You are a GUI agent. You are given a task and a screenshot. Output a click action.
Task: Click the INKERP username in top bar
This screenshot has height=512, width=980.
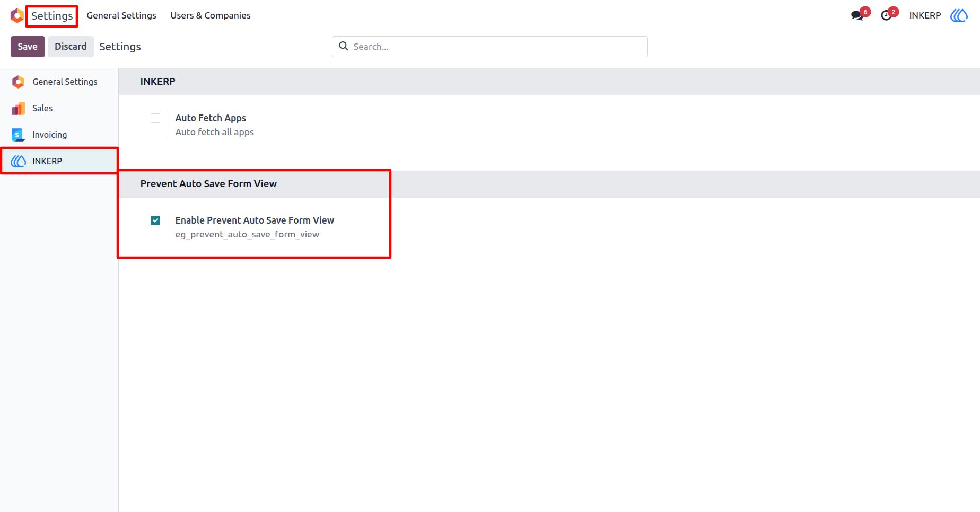click(925, 15)
